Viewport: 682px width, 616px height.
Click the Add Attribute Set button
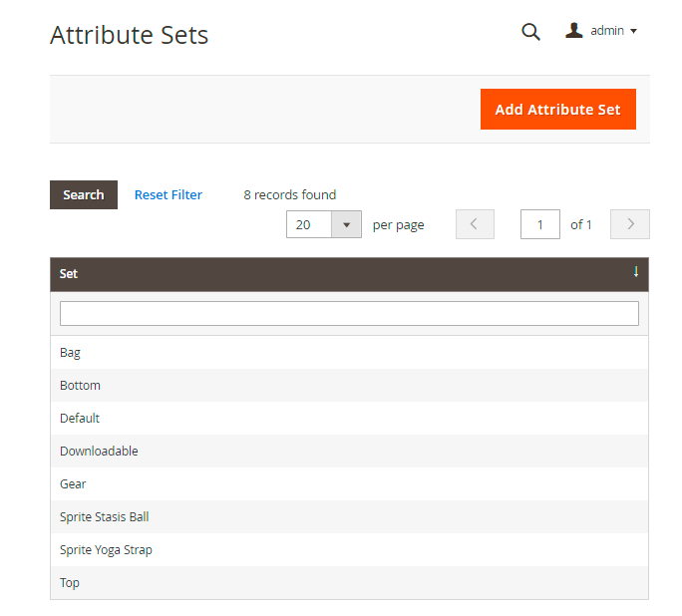557,110
